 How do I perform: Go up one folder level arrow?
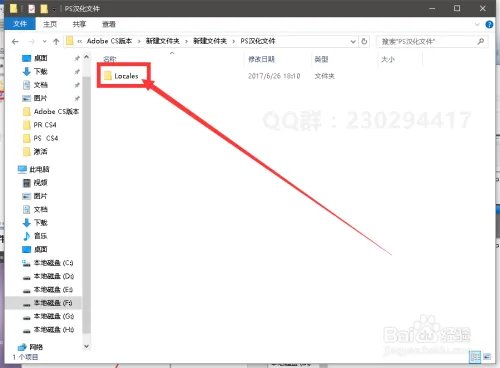pos(56,41)
